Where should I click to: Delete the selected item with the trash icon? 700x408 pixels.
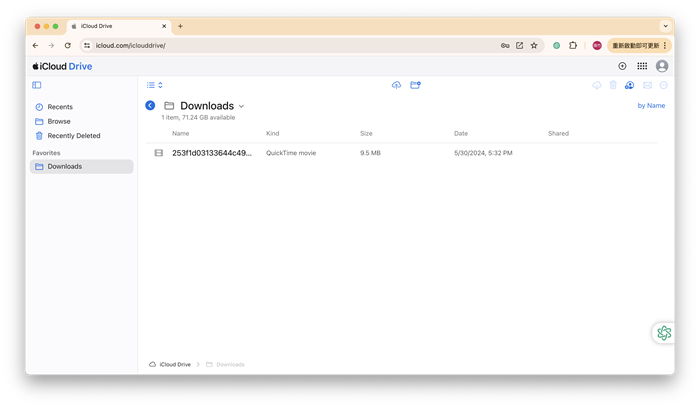click(613, 85)
